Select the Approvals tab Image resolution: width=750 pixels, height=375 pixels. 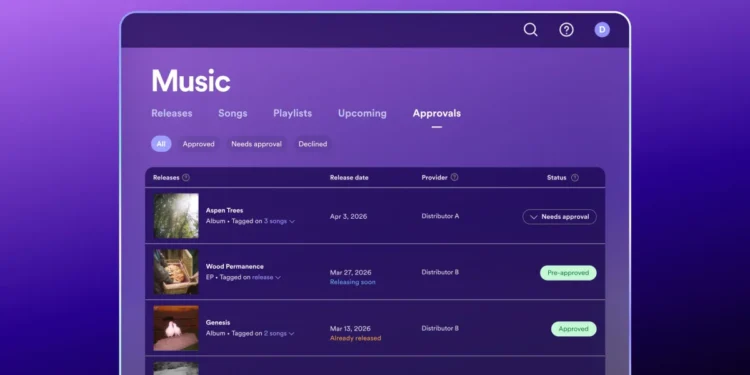coord(437,113)
